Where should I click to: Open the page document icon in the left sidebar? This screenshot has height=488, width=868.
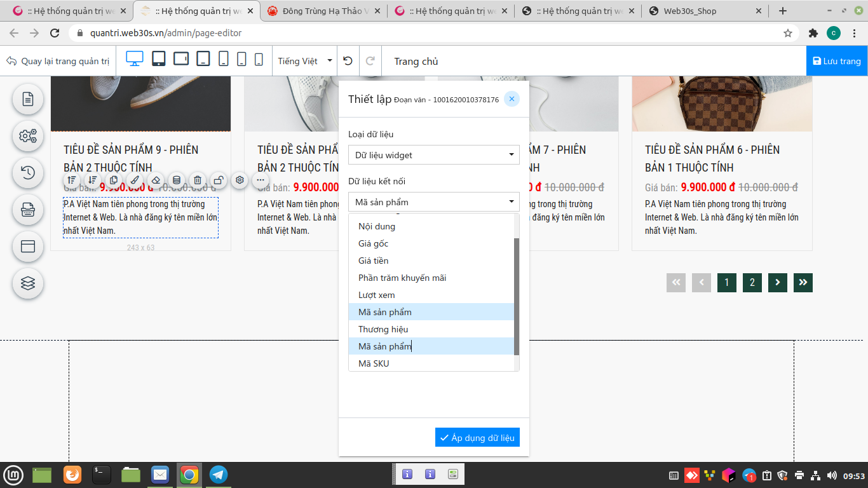[28, 99]
